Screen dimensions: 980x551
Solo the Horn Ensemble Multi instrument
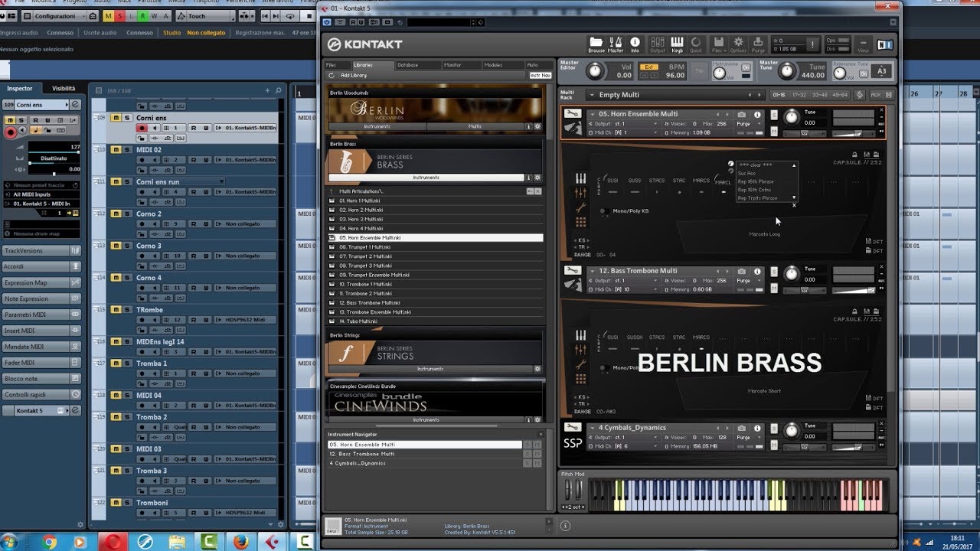pyautogui.click(x=774, y=115)
